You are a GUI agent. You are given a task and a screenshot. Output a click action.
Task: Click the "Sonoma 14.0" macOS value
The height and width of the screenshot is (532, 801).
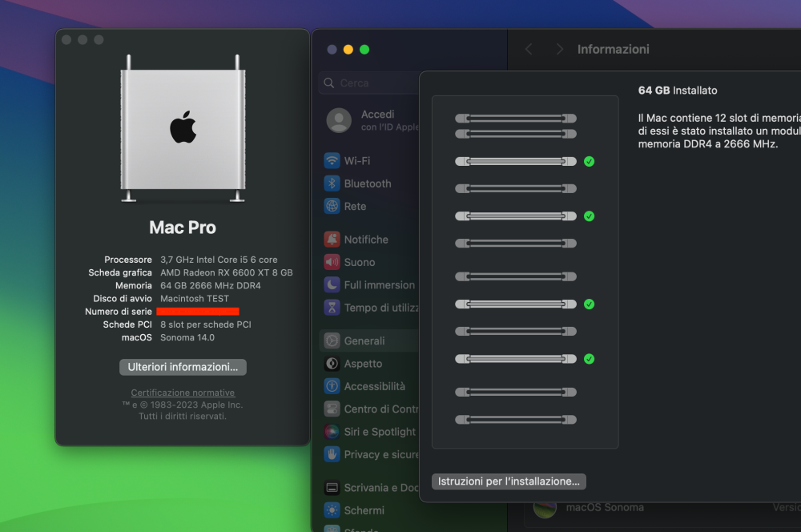[x=187, y=337]
